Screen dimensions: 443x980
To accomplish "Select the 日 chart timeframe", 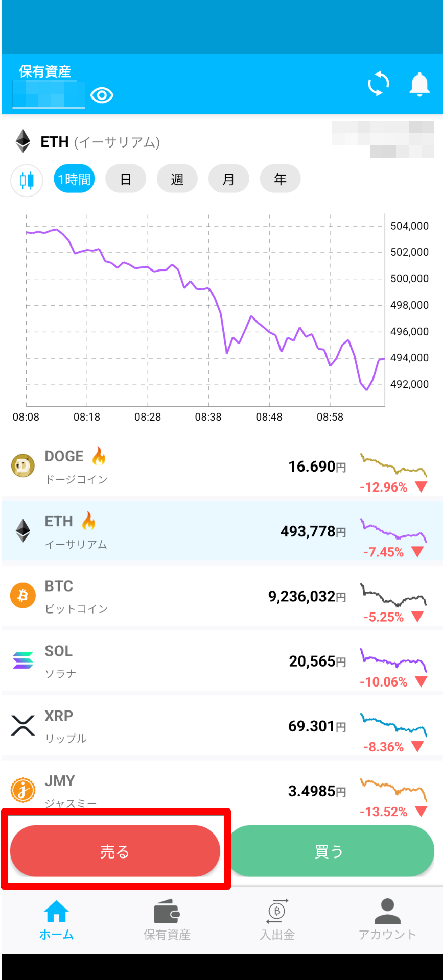I will (x=126, y=179).
